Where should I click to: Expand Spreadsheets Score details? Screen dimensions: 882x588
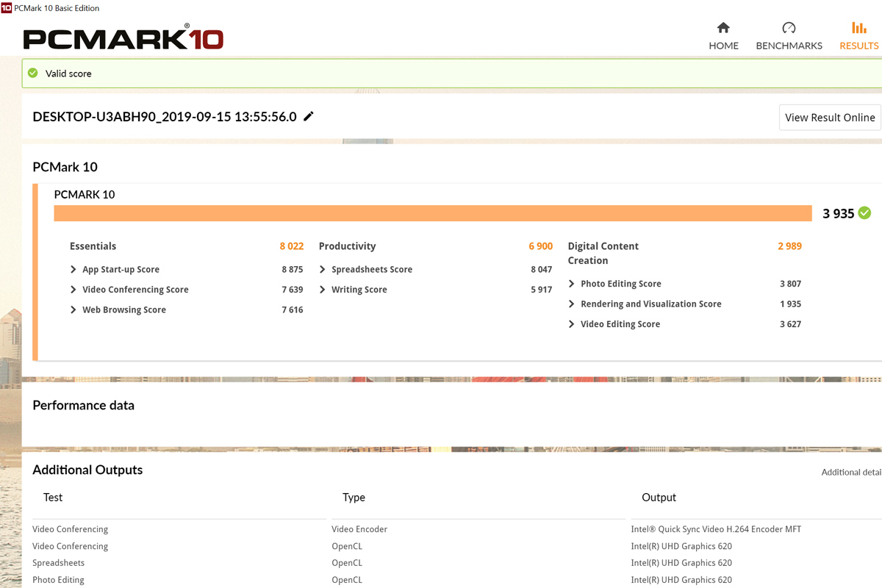click(322, 270)
